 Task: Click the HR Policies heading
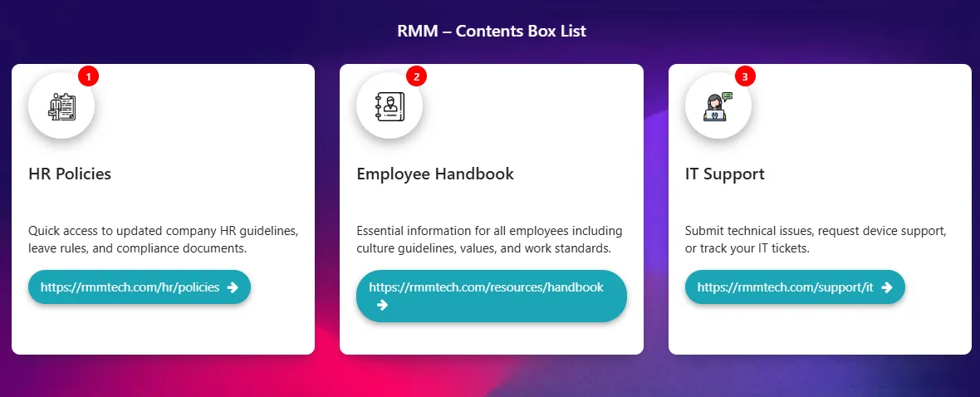click(70, 174)
